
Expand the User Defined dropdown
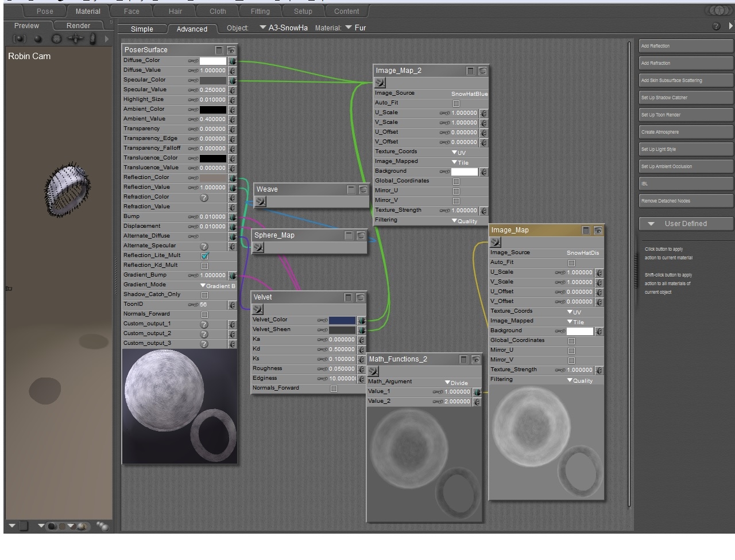(x=685, y=224)
